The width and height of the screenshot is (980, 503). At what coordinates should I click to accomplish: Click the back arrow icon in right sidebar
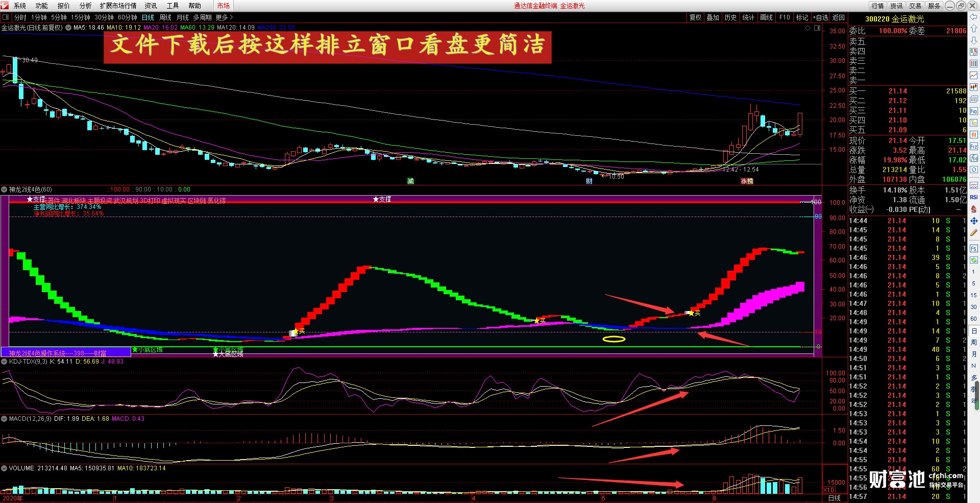tap(973, 18)
